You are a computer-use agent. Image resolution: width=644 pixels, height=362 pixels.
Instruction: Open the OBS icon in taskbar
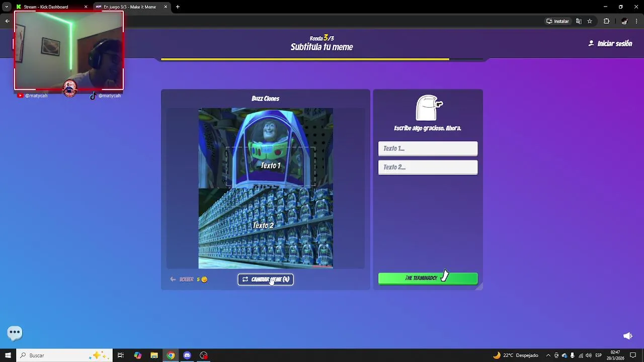204,355
